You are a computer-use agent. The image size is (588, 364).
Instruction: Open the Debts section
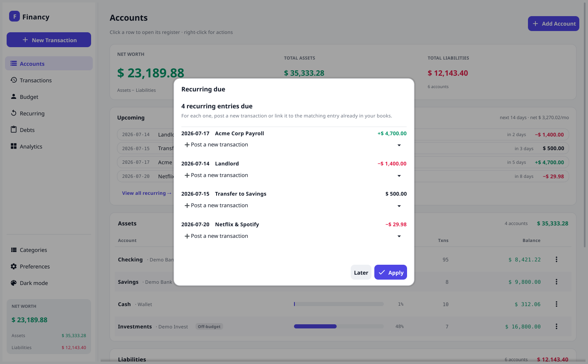(49, 130)
